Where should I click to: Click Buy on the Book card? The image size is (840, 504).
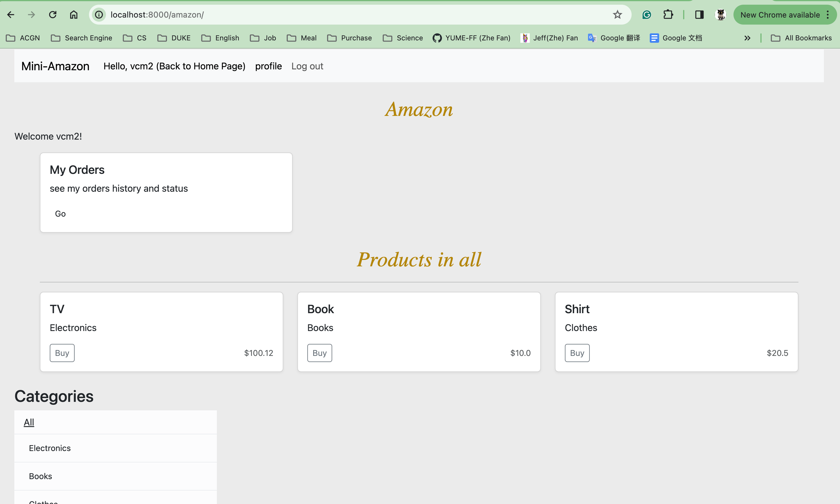[x=320, y=353]
